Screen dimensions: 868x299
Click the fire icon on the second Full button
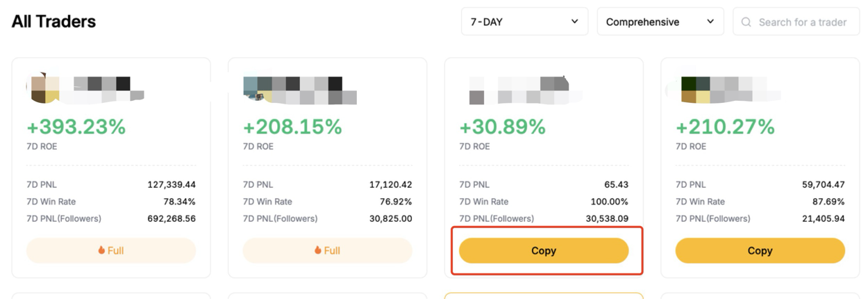click(318, 250)
